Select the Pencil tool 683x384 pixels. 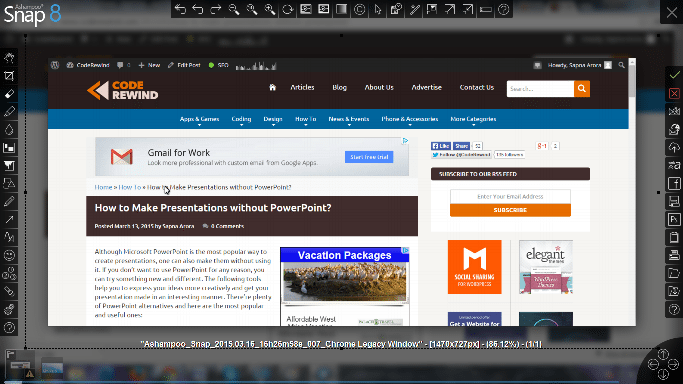[9, 202]
